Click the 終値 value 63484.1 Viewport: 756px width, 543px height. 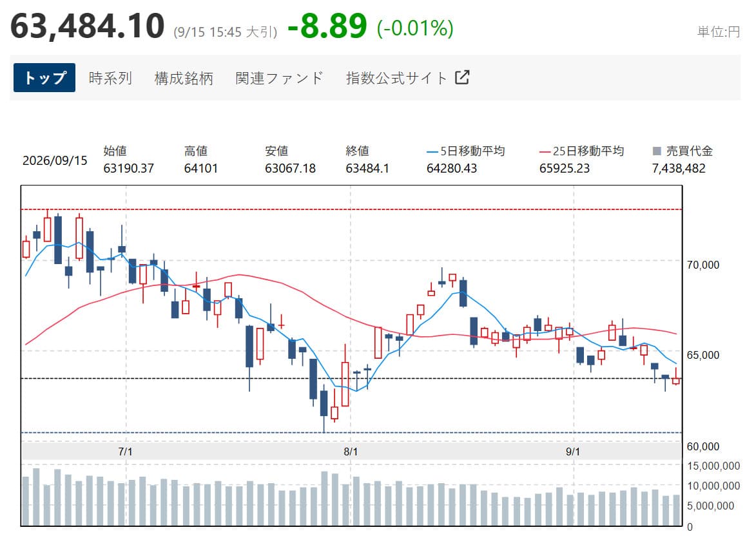point(367,168)
